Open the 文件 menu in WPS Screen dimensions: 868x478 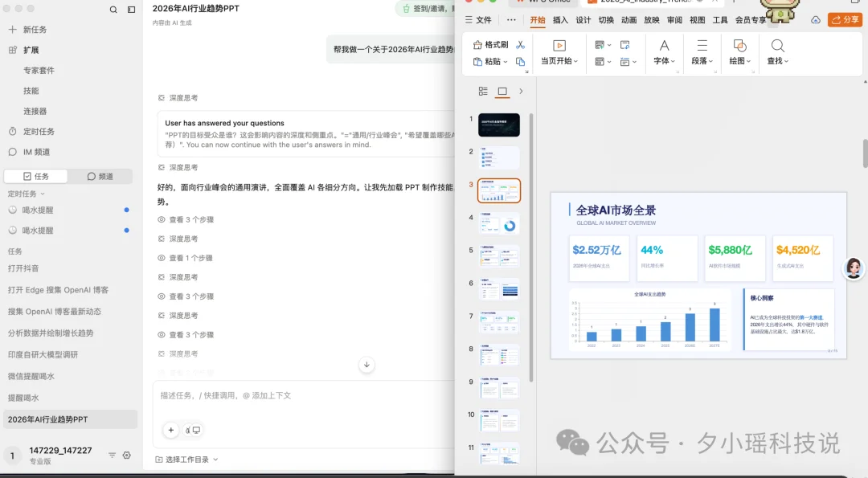click(x=478, y=20)
